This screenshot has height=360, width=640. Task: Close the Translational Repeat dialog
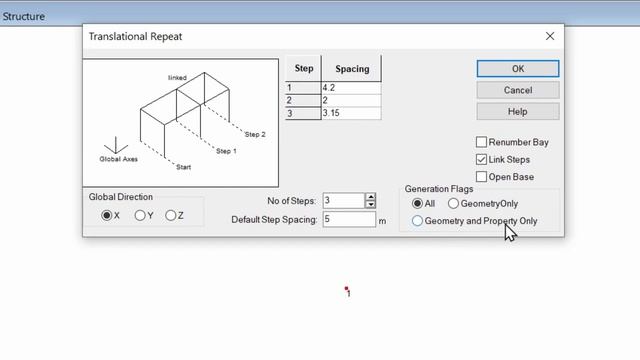pos(550,36)
